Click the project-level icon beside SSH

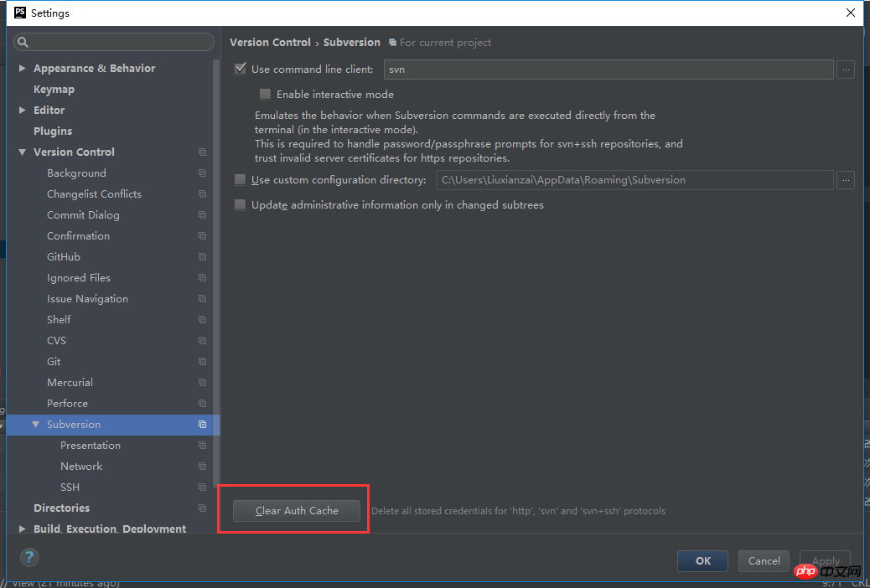point(202,487)
